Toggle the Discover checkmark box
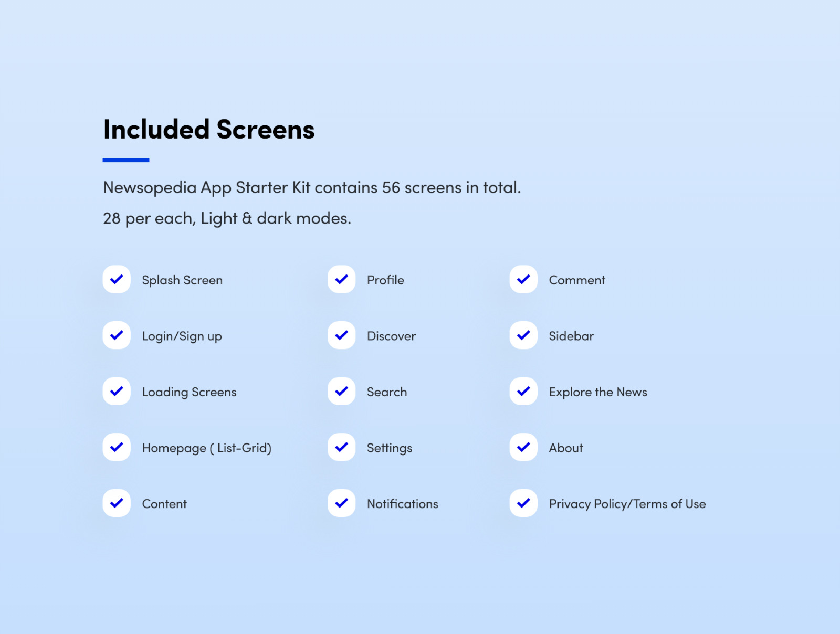This screenshot has width=840, height=634. (x=342, y=335)
